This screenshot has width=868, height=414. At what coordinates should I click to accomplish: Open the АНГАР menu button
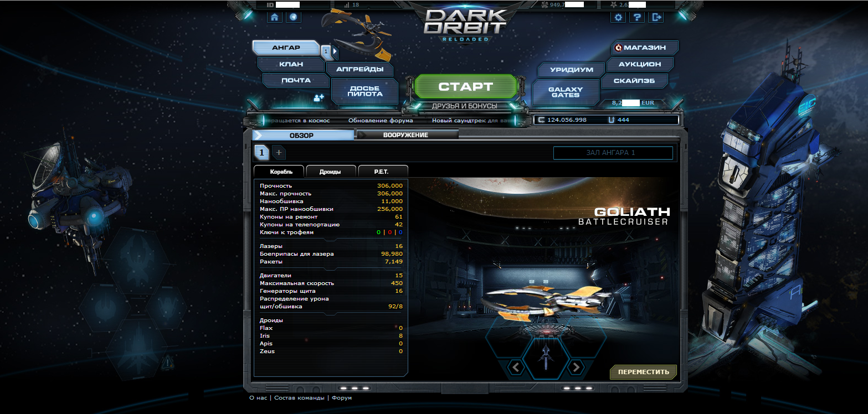point(286,48)
